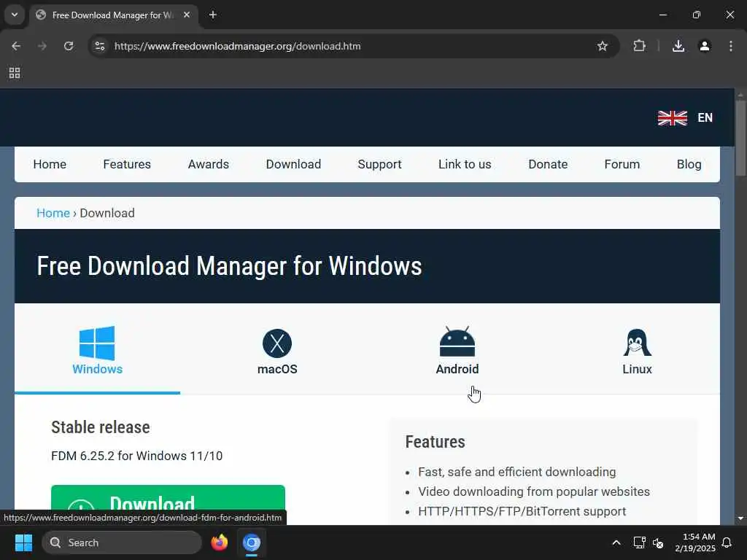Select the Linux platform label
This screenshot has height=560, width=747.
click(x=637, y=369)
